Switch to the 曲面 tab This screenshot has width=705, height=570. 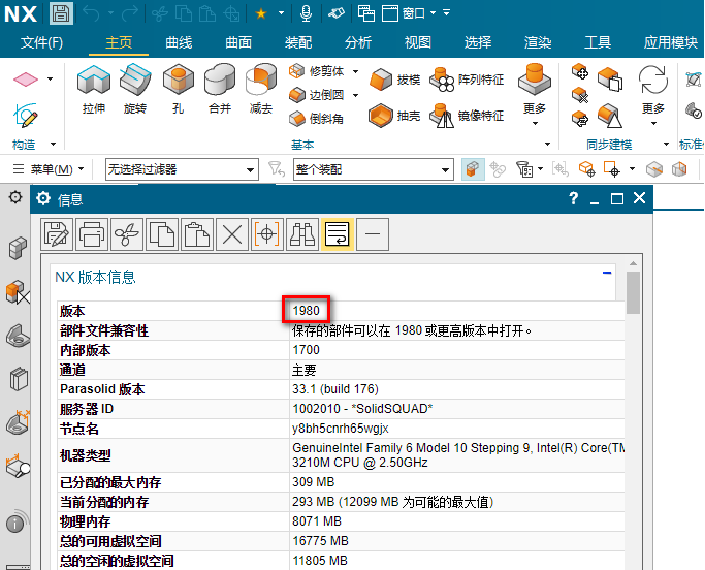(x=238, y=43)
